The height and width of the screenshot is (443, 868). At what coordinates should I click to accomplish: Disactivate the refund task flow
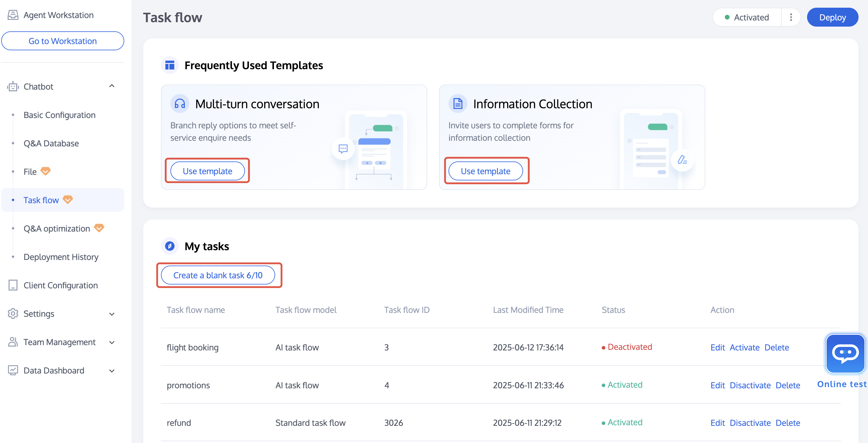click(x=750, y=423)
